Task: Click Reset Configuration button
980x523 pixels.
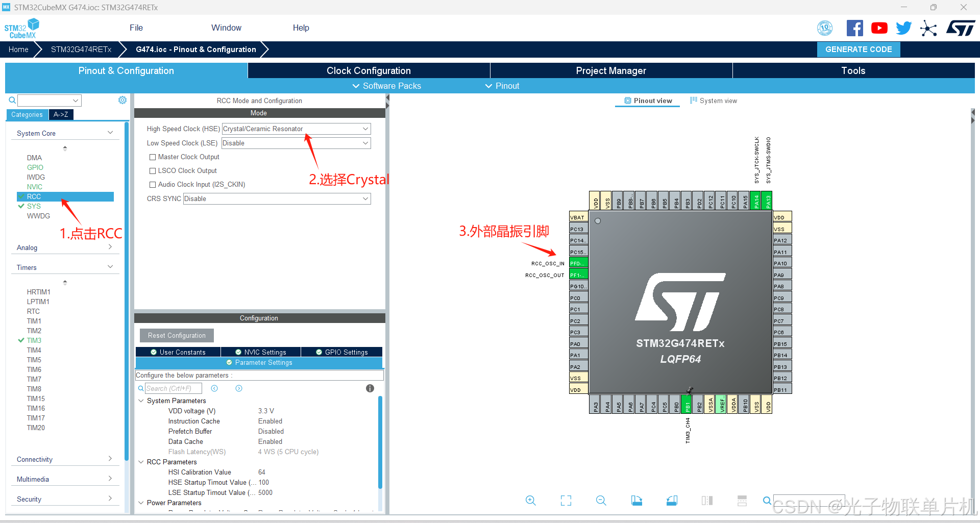Action: point(177,335)
